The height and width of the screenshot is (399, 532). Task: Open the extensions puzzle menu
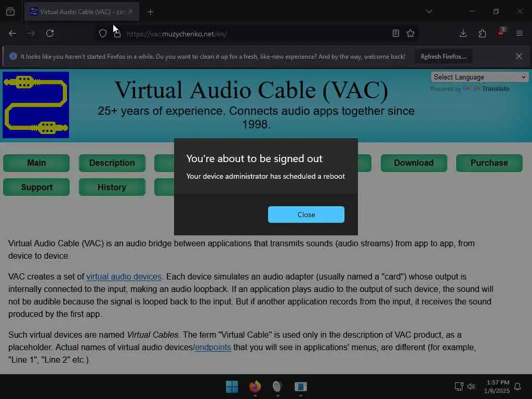coord(482,33)
